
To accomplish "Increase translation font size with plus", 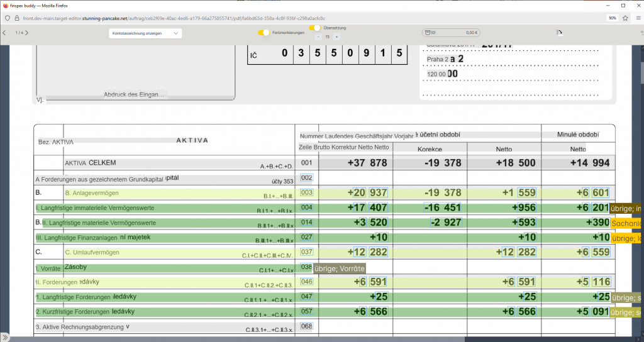I will point(338,37).
